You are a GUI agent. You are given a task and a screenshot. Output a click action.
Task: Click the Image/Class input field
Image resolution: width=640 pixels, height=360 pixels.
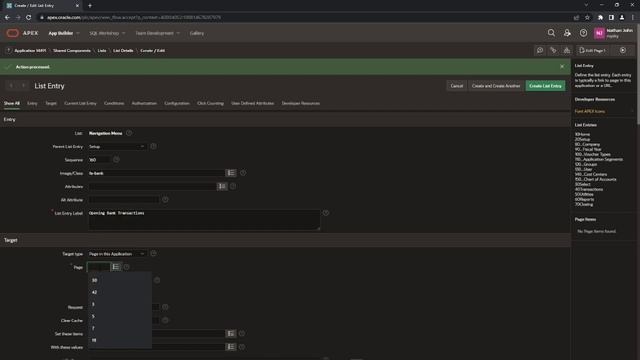pyautogui.click(x=156, y=173)
